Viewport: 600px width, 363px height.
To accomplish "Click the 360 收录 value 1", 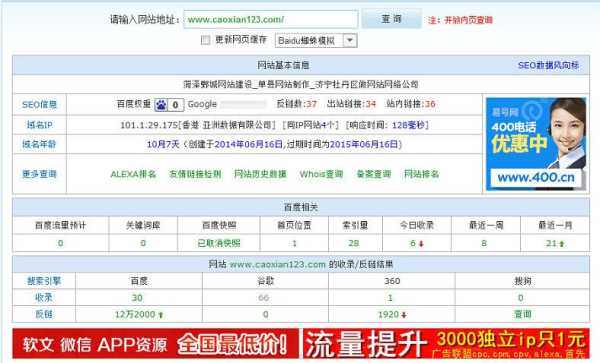I will [390, 298].
